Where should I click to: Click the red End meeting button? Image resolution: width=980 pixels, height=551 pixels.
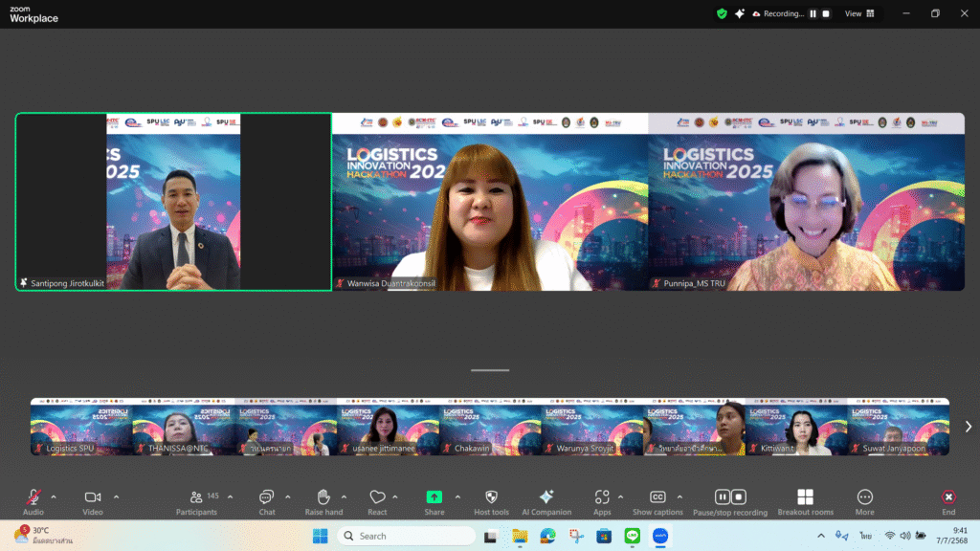(948, 501)
